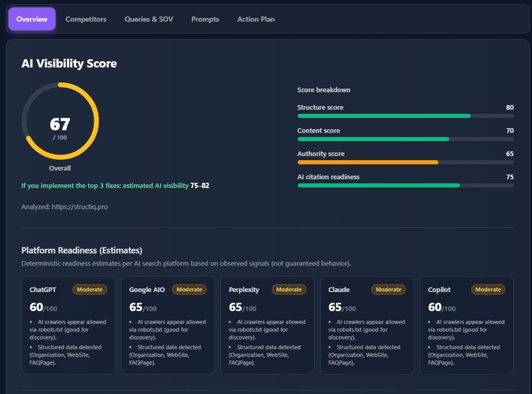Click Claude's 65/100 score

pyautogui.click(x=342, y=307)
